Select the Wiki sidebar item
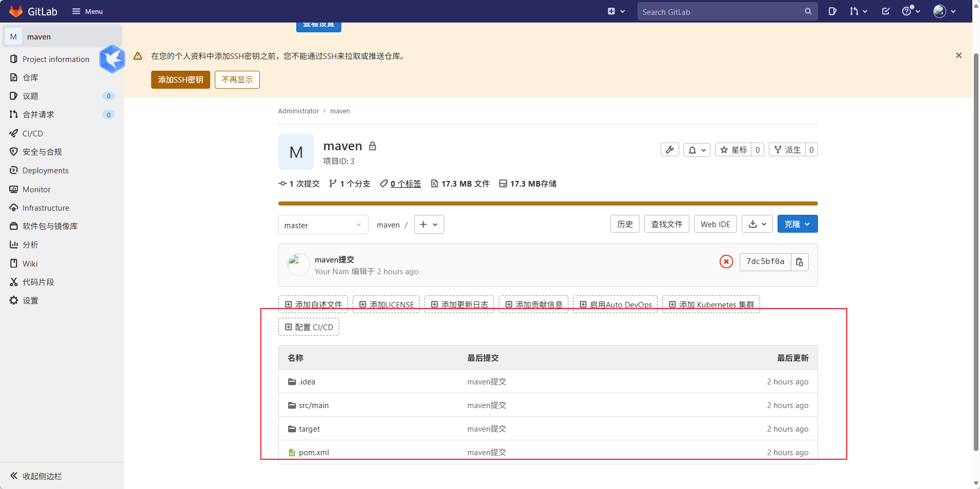 30,263
